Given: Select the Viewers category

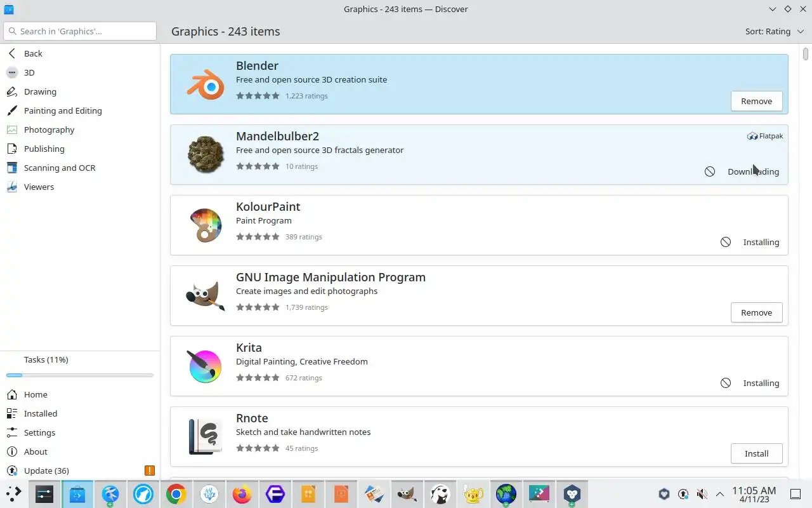Looking at the screenshot, I should [x=80, y=187].
